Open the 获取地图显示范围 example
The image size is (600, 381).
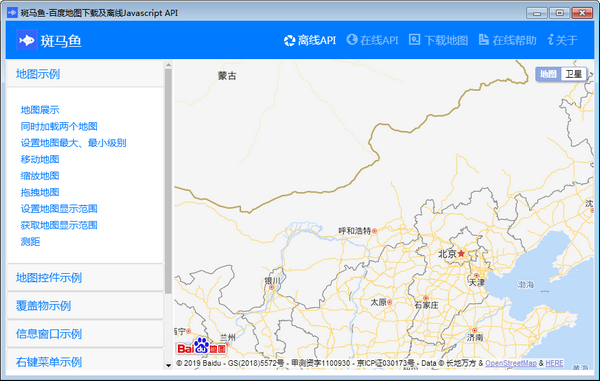[x=59, y=225]
